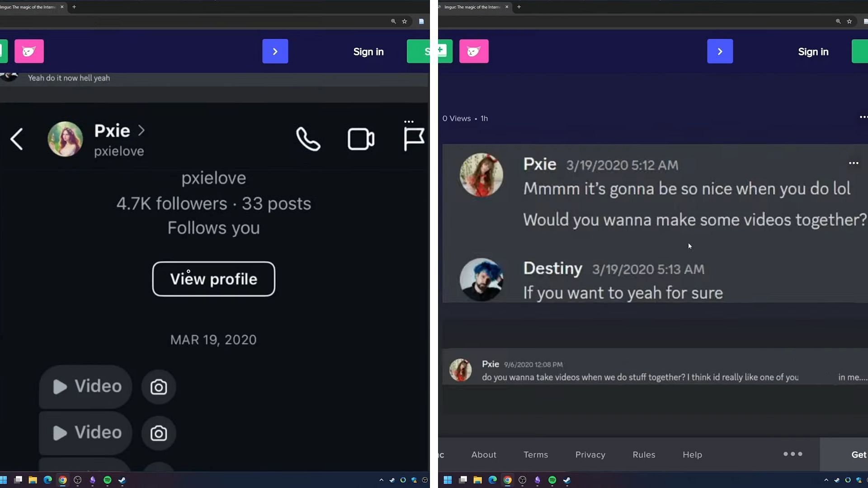Click Sign in button on right panel
Screen dimensions: 868x488
[813, 51]
